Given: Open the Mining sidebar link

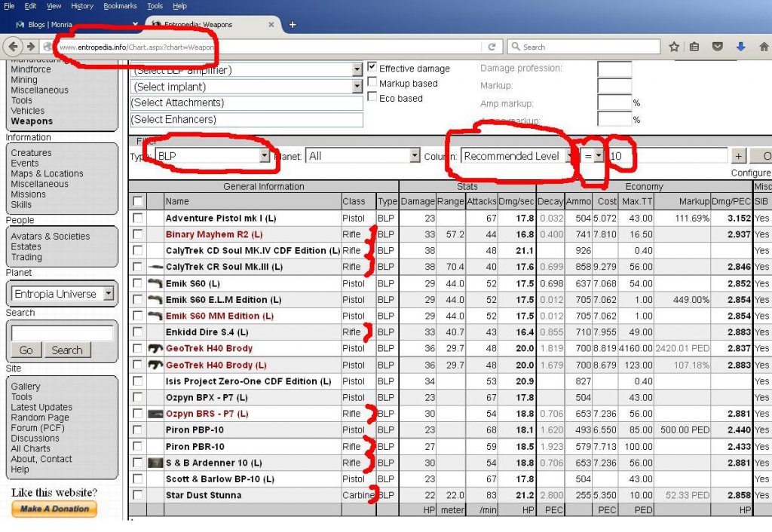Looking at the screenshot, I should coord(24,80).
